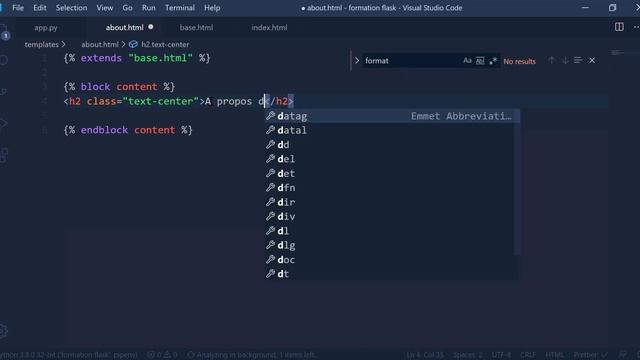This screenshot has height=360, width=640.
Task: Select 'dir' suggestion
Action: tap(390, 202)
